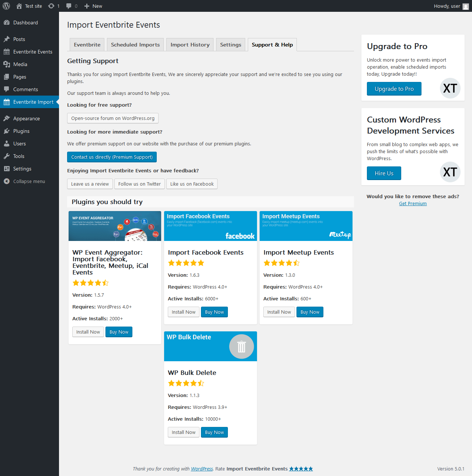Click the Users person icon

[7, 144]
